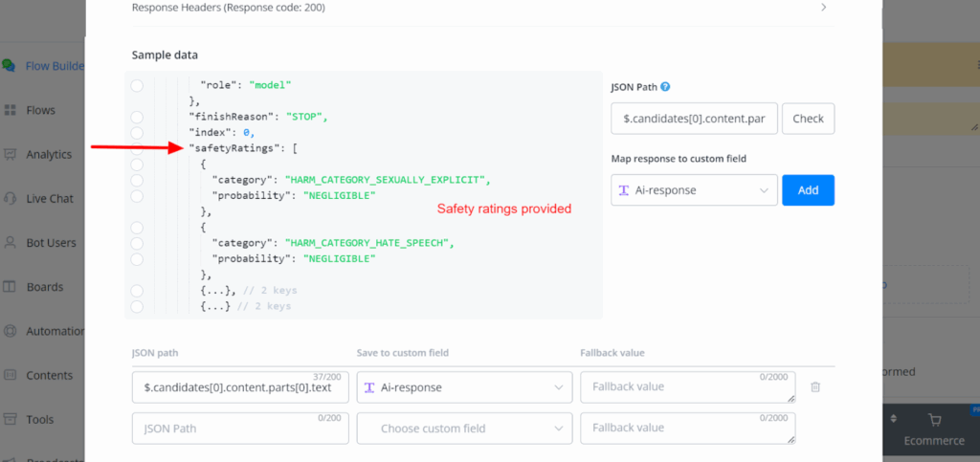Viewport: 980px width, 462px height.
Task: Click the Analytics icon in sidebar
Action: click(x=10, y=154)
